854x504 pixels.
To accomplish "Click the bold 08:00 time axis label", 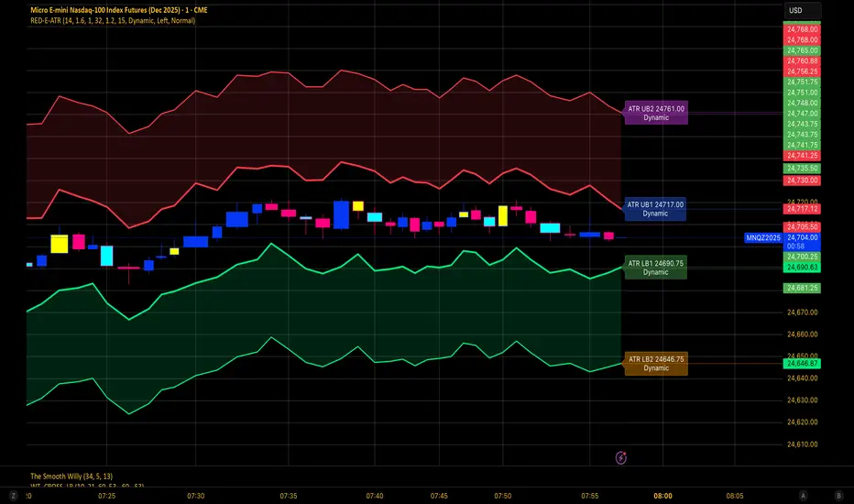I will (662, 496).
